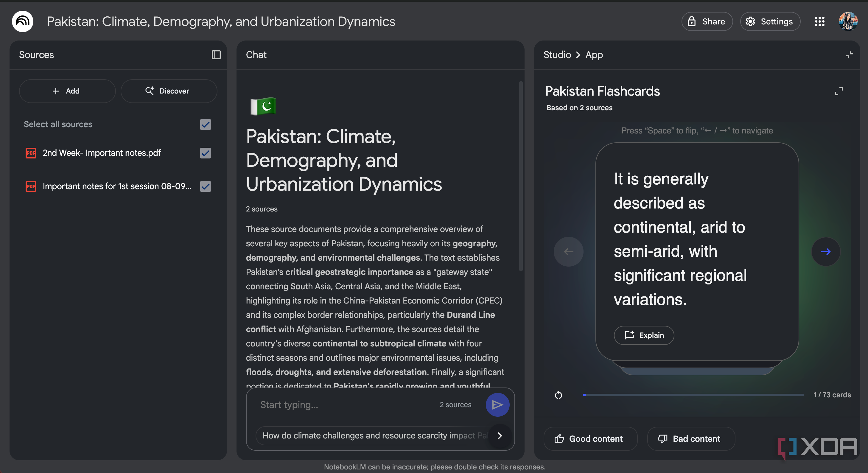868x473 pixels.
Task: Uncheck Important notes for 1st session source
Action: pos(205,186)
